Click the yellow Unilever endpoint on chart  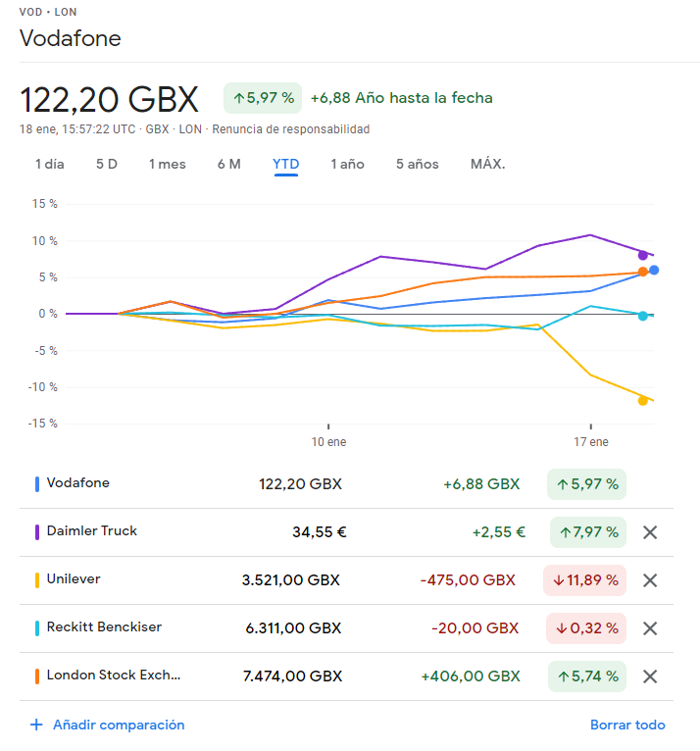point(643,400)
